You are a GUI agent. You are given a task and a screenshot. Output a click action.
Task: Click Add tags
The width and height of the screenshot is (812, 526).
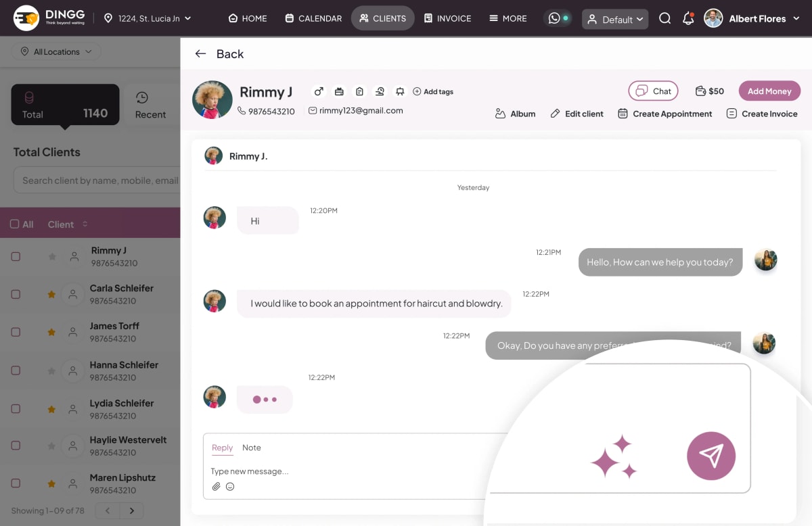[433, 91]
